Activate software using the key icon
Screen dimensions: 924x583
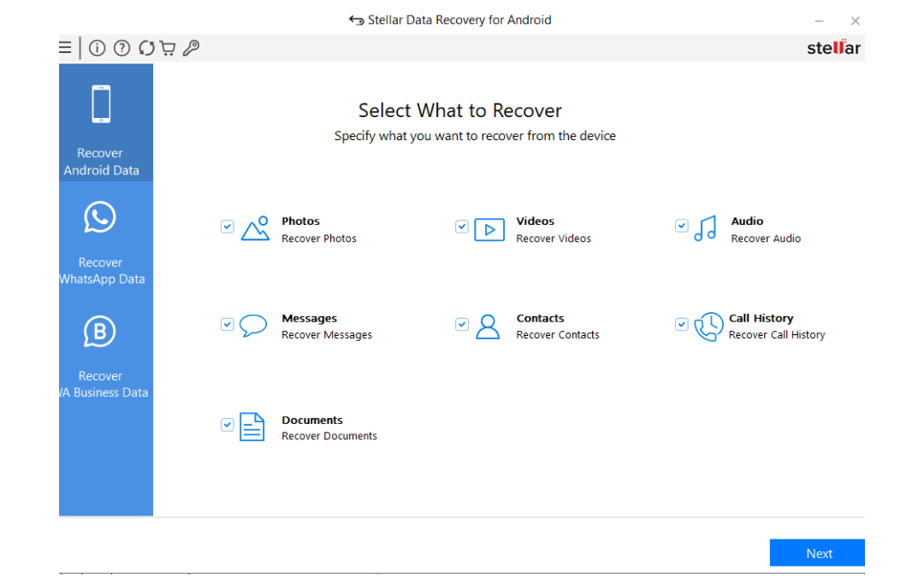coord(191,48)
